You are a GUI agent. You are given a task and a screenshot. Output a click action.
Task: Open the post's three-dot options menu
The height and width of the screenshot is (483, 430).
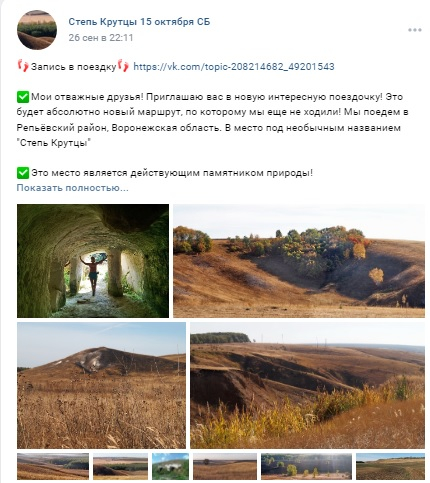coord(415,30)
